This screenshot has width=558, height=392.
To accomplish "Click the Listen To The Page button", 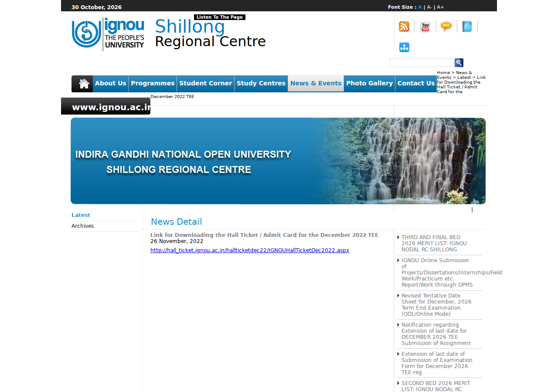I will point(220,17).
